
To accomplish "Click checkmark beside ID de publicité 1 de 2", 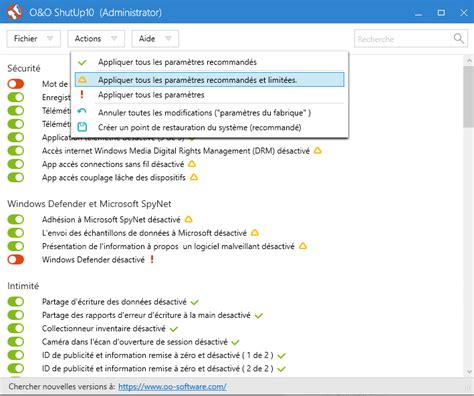I will [x=281, y=356].
